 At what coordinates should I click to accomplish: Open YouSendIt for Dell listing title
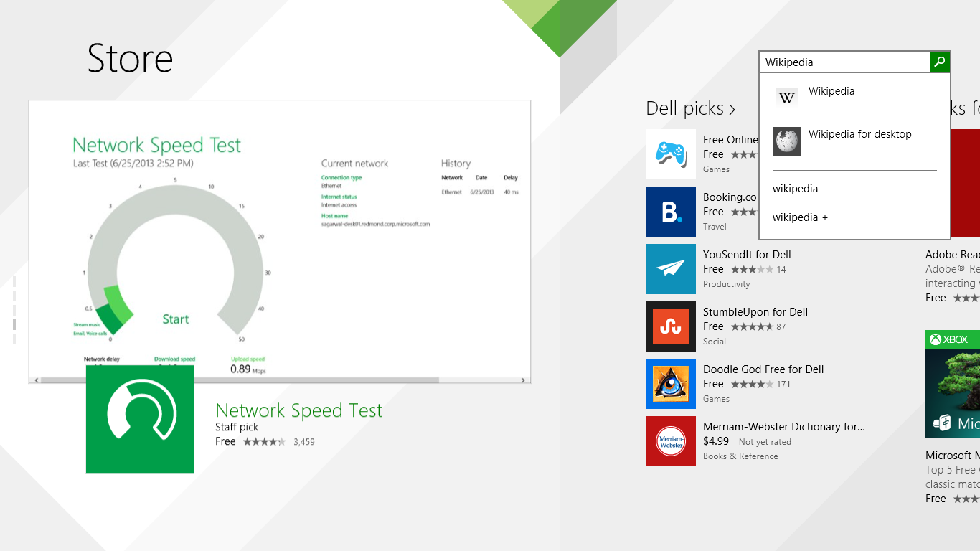pyautogui.click(x=747, y=255)
